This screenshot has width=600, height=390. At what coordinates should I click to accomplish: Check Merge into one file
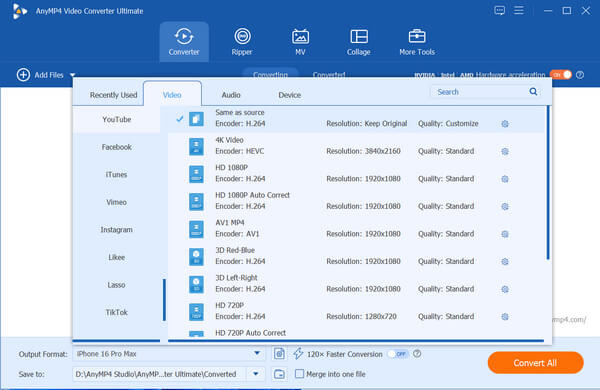click(299, 374)
